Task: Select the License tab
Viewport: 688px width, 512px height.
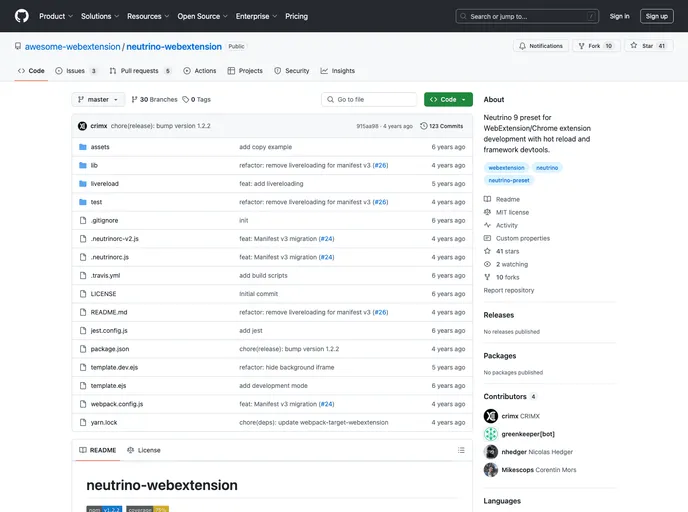Action: pos(143,450)
